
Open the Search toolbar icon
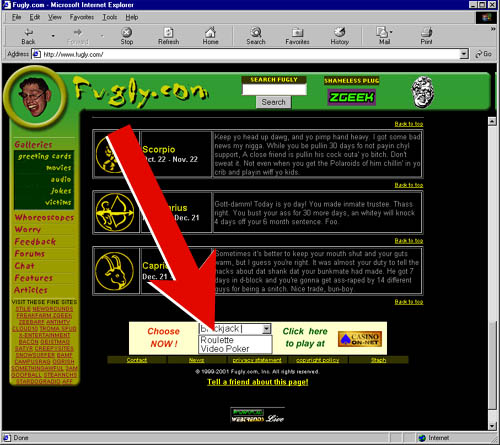click(256, 32)
